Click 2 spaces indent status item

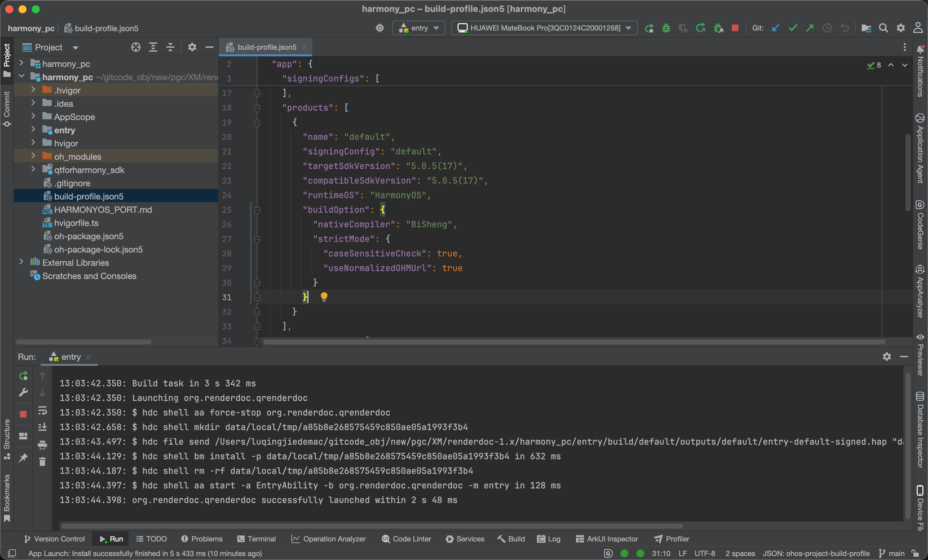[x=740, y=553]
